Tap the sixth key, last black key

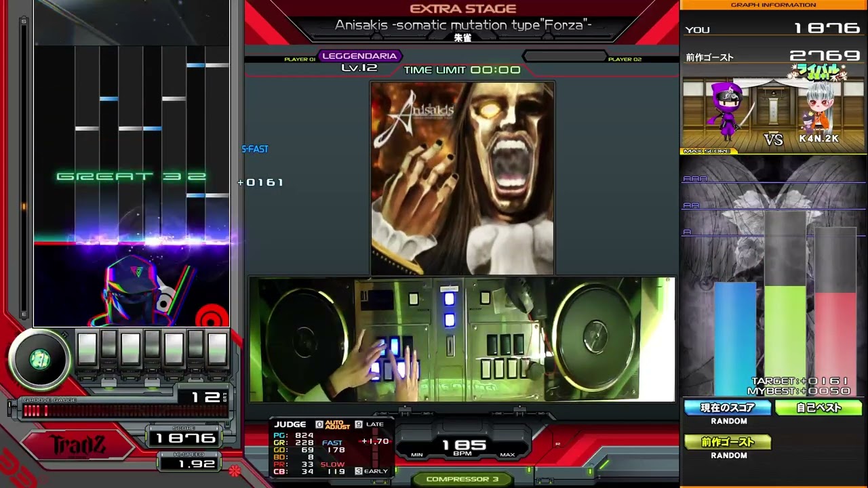pyautogui.click(x=195, y=344)
